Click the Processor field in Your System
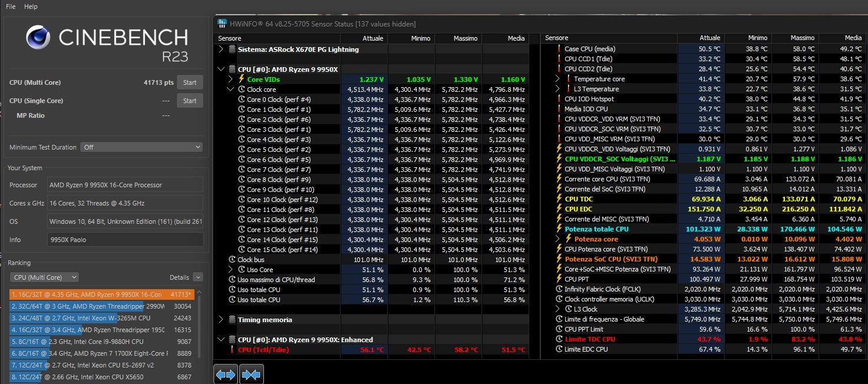 pos(126,185)
